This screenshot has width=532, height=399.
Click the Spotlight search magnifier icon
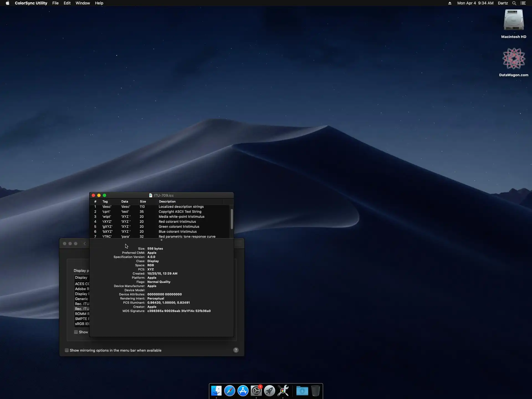click(x=514, y=3)
